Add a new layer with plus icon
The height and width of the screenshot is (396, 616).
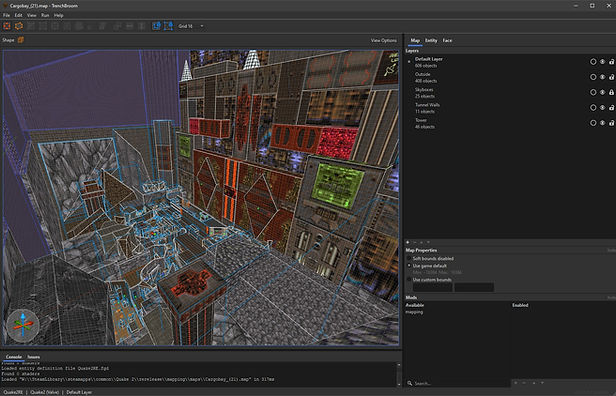click(x=408, y=242)
